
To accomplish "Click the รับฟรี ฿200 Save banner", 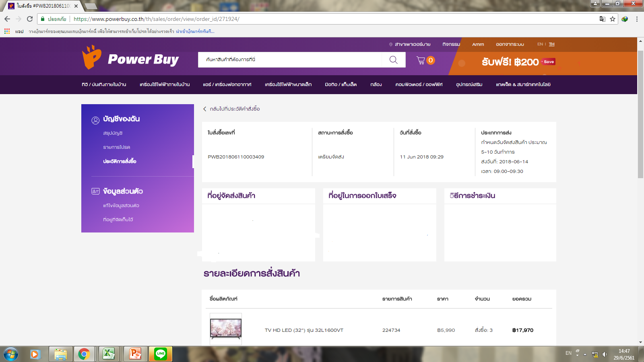I will 518,62.
